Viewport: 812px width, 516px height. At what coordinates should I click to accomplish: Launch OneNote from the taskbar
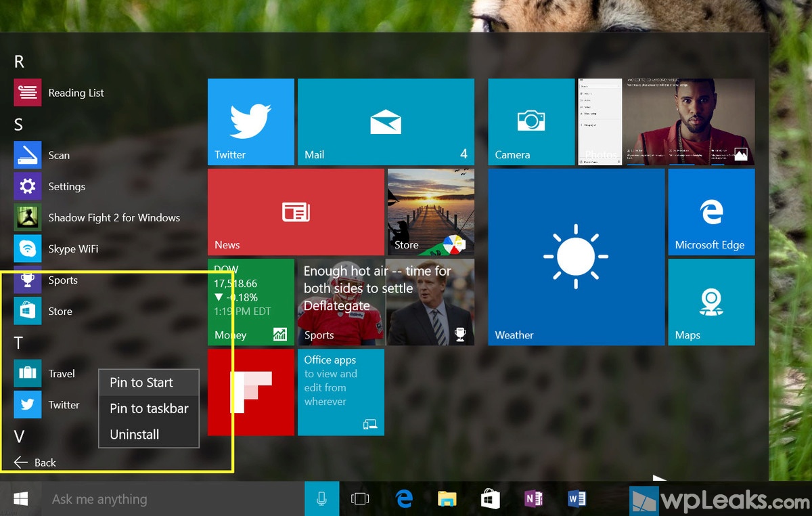point(533,499)
